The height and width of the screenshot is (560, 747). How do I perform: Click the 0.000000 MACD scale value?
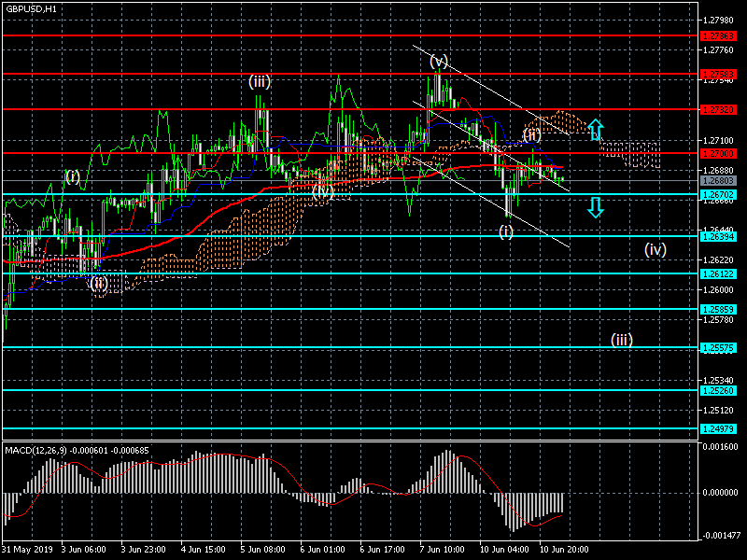(x=720, y=493)
